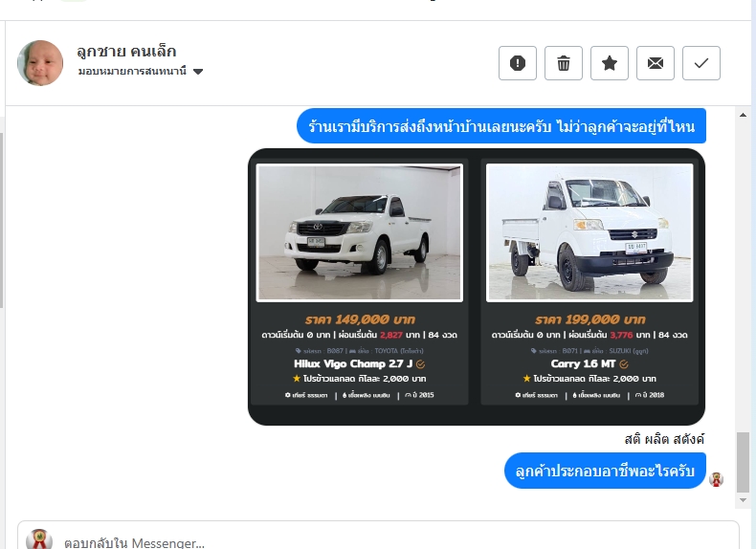Image resolution: width=756 pixels, height=549 pixels.
Task: Click the ปี 2015 year label
Action: [x=419, y=395]
